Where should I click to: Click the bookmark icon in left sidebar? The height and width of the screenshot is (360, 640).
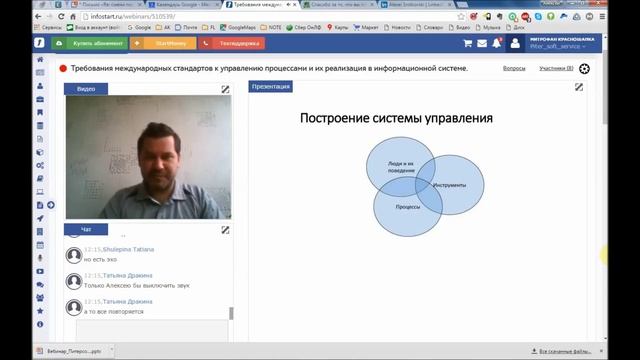[40, 112]
